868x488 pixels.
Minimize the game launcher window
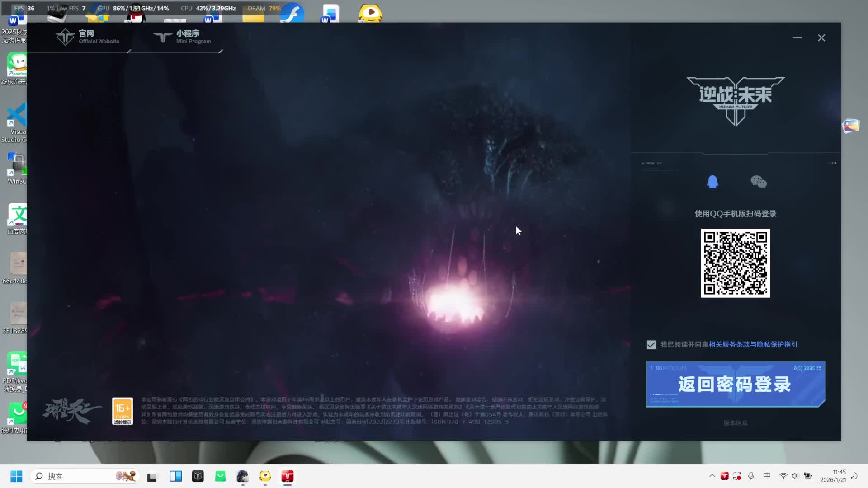797,38
